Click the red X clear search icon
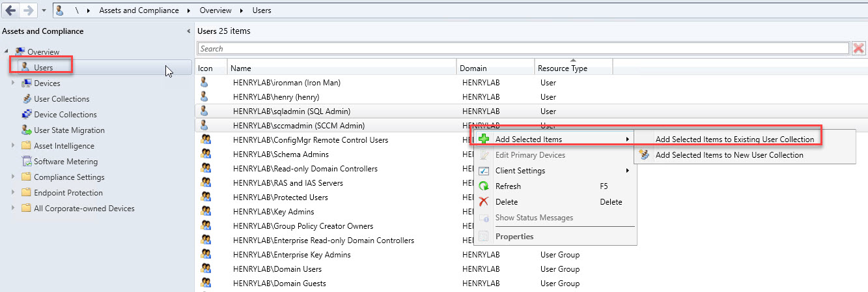Image resolution: width=868 pixels, height=292 pixels. pos(859,48)
